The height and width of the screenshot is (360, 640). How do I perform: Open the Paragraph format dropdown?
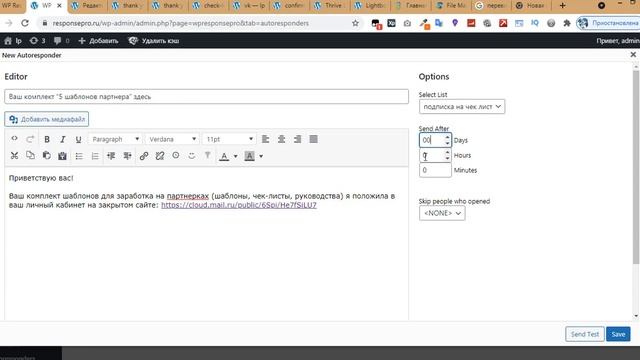click(116, 139)
